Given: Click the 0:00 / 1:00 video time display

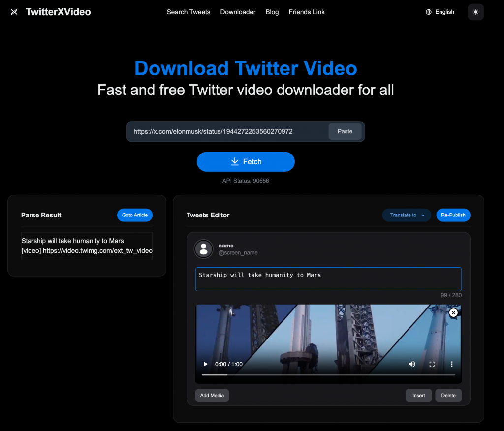Looking at the screenshot, I should pyautogui.click(x=229, y=364).
